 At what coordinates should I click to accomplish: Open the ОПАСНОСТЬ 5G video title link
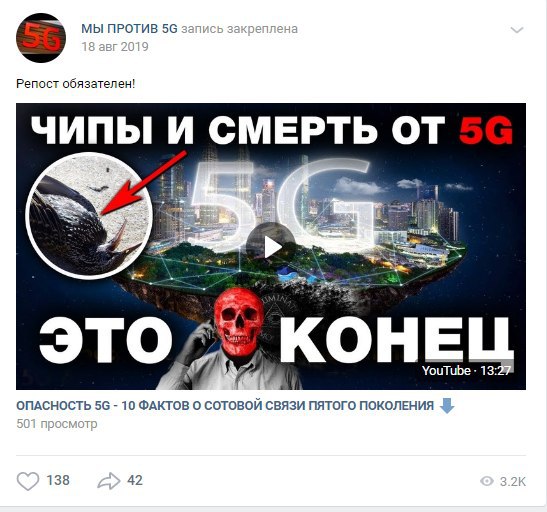pos(225,406)
